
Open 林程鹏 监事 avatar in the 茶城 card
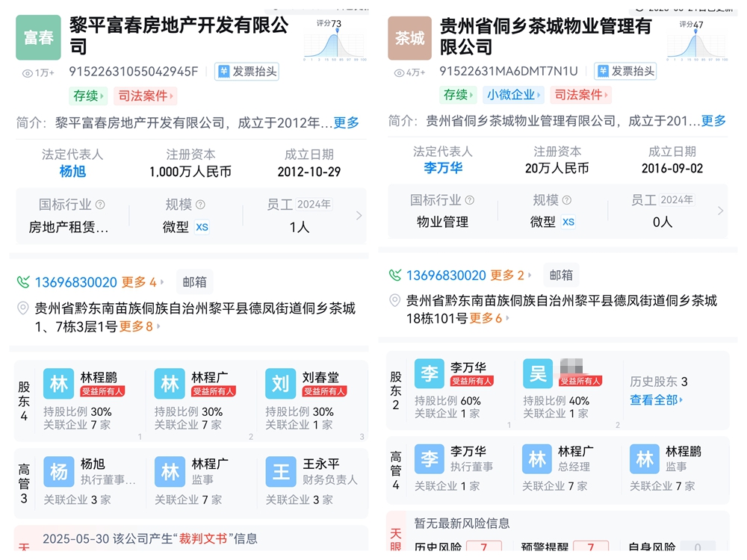click(x=645, y=459)
